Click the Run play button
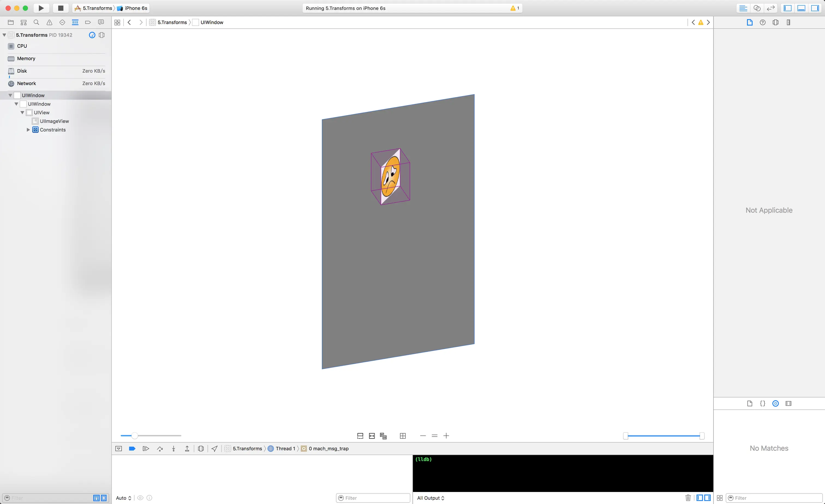825x504 pixels. tap(41, 8)
